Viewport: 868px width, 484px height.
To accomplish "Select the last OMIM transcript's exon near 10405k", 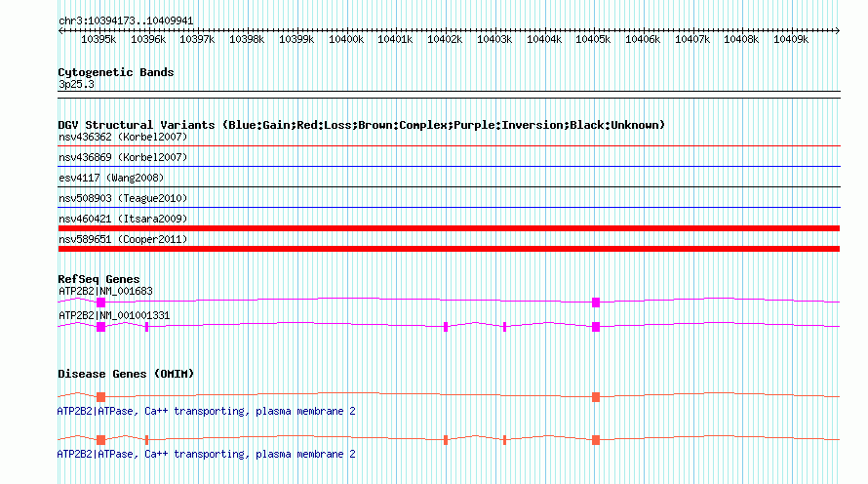I will click(596, 440).
